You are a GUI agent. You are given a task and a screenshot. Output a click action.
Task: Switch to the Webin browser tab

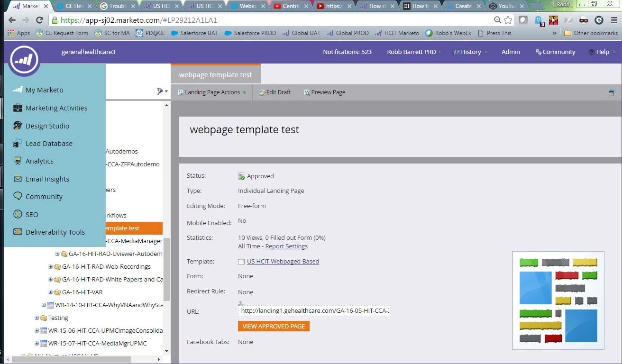(248, 6)
